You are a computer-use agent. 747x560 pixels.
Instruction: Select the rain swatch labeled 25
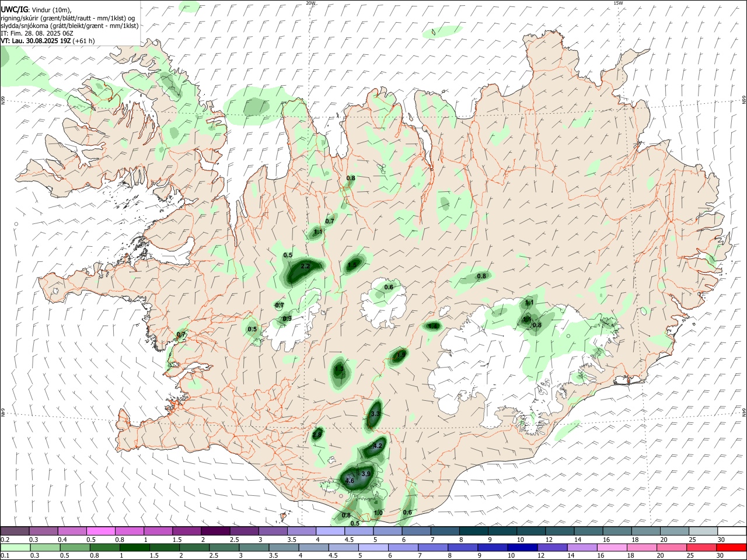point(701,547)
